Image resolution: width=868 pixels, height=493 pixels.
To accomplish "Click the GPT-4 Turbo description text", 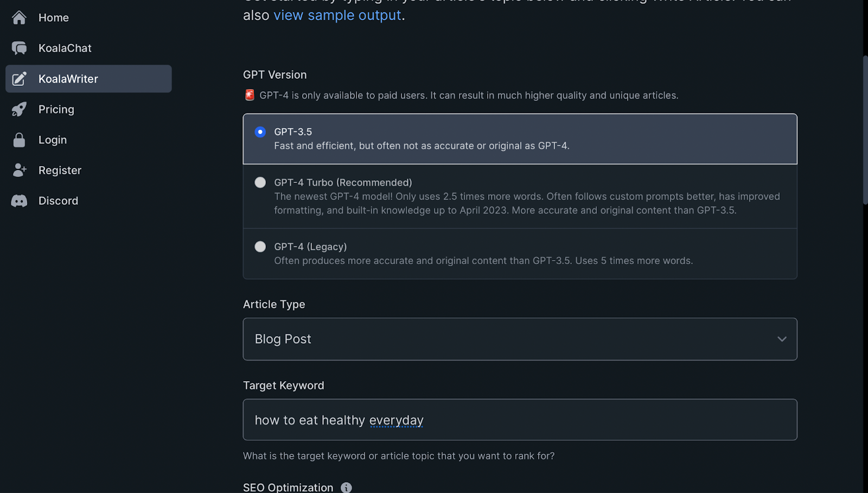I will (x=527, y=203).
